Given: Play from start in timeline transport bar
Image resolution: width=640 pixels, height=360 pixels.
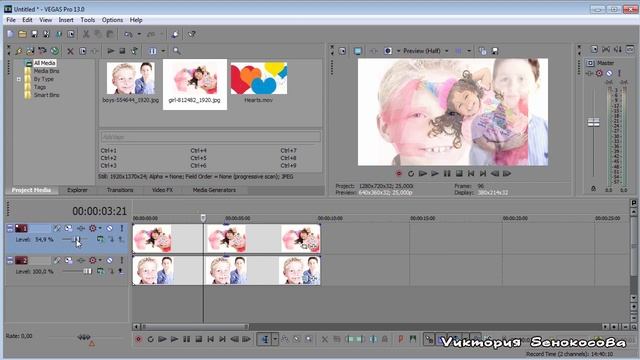Looking at the screenshot, I should (162, 339).
